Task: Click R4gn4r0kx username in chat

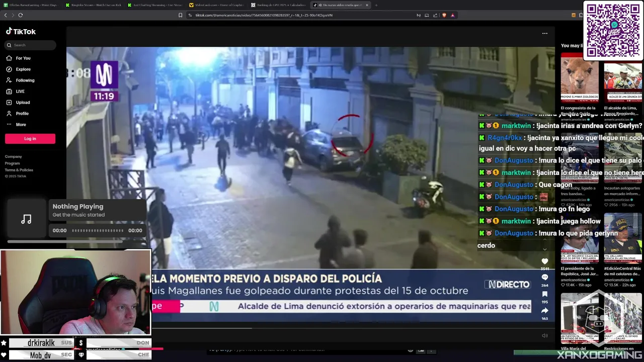Action: pyautogui.click(x=505, y=138)
